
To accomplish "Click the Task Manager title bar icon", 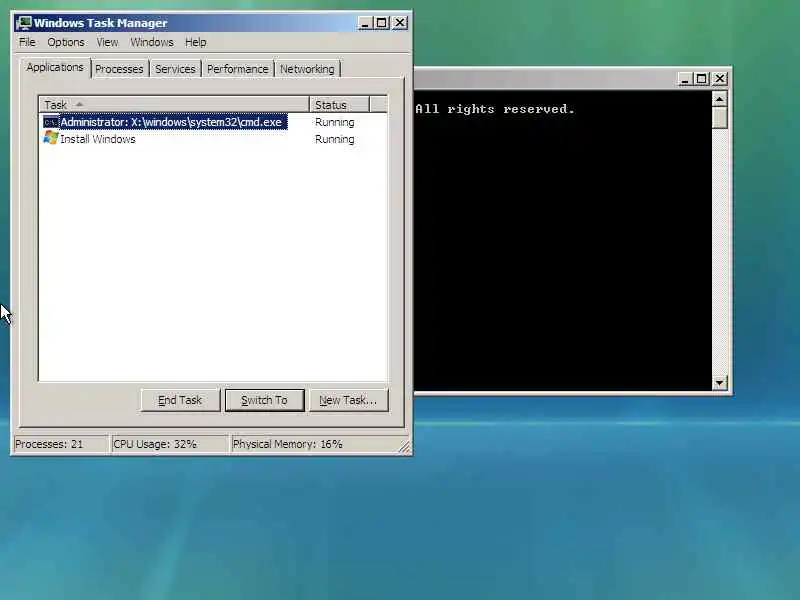I will click(x=24, y=23).
